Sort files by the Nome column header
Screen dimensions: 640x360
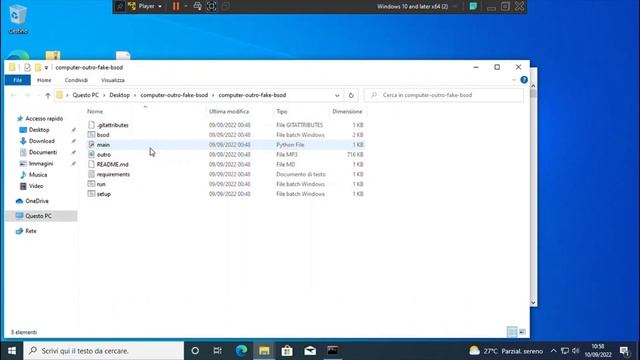click(x=95, y=111)
